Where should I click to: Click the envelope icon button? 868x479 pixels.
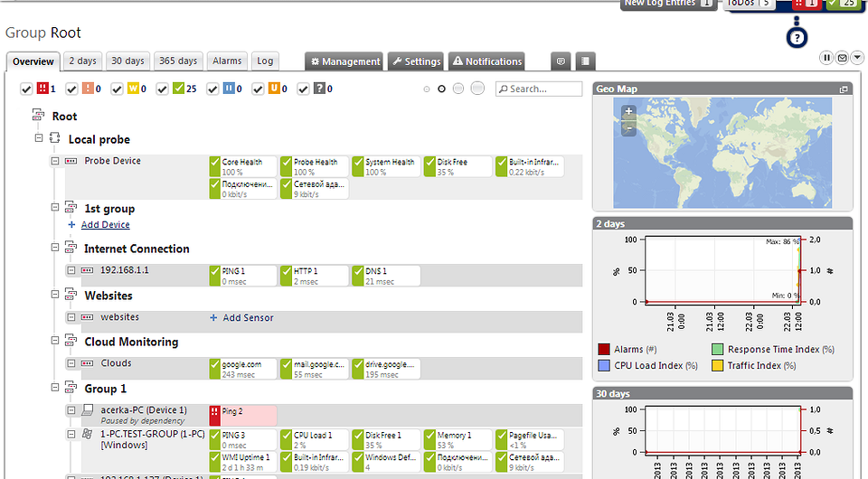pyautogui.click(x=842, y=58)
